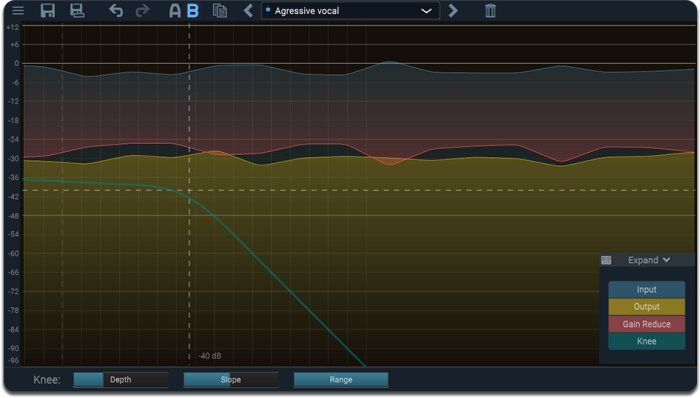Redo the last undone change

142,10
